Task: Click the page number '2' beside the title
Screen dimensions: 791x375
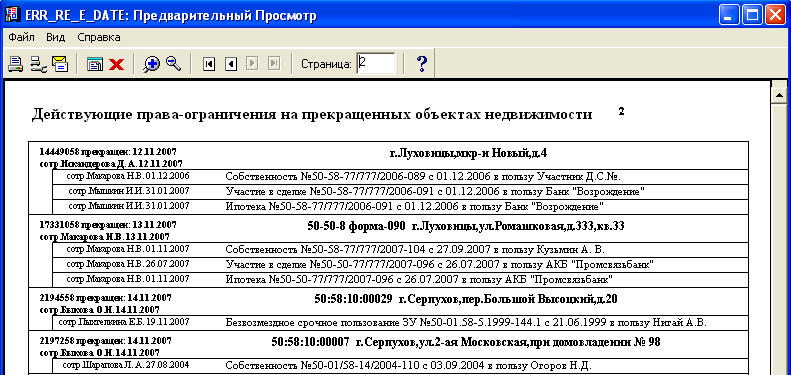Action: pyautogui.click(x=622, y=112)
